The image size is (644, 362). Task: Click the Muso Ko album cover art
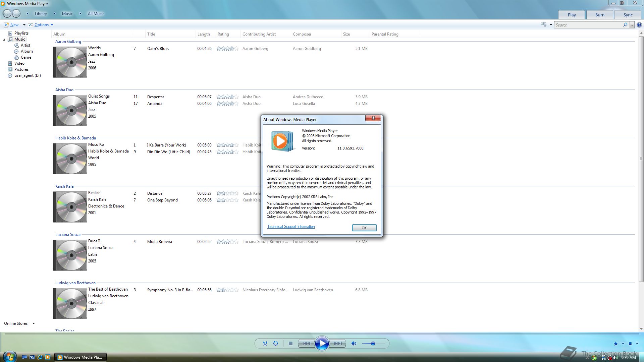pos(70,159)
